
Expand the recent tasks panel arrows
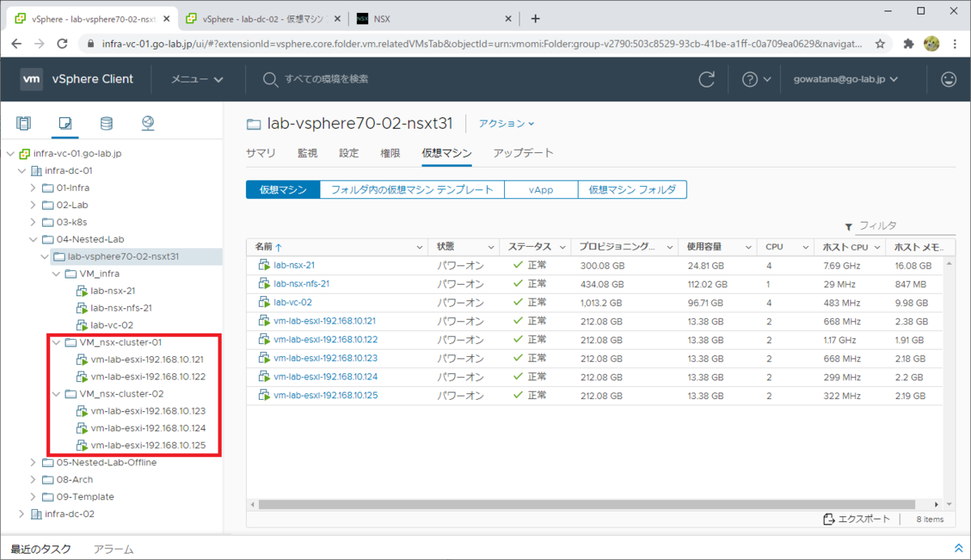[960, 549]
